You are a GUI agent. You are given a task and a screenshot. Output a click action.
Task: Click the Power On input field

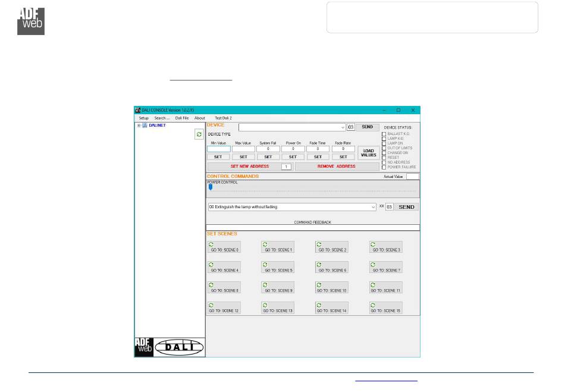pyautogui.click(x=293, y=149)
